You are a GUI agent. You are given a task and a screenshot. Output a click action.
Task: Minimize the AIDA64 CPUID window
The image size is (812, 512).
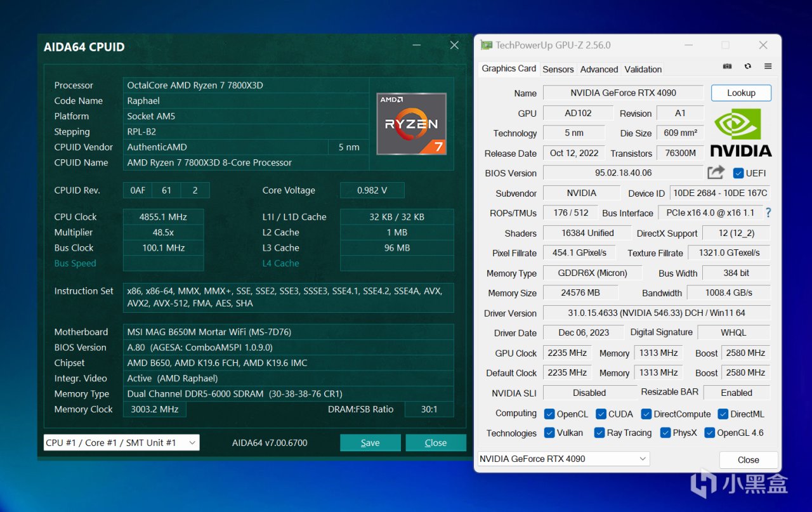click(417, 46)
